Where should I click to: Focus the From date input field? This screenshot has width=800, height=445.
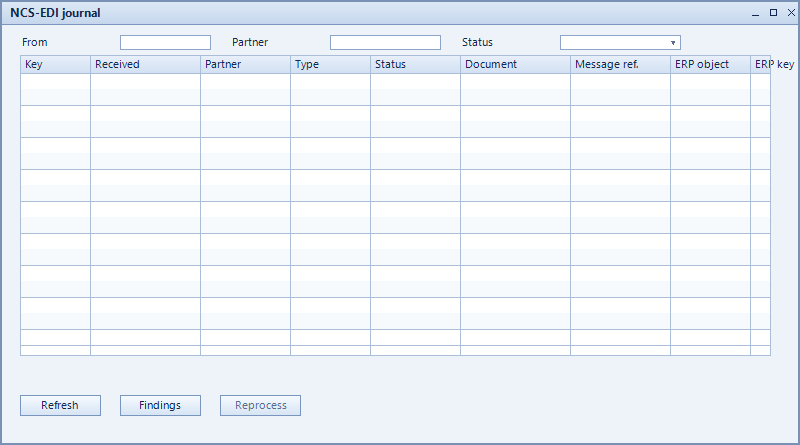click(165, 42)
